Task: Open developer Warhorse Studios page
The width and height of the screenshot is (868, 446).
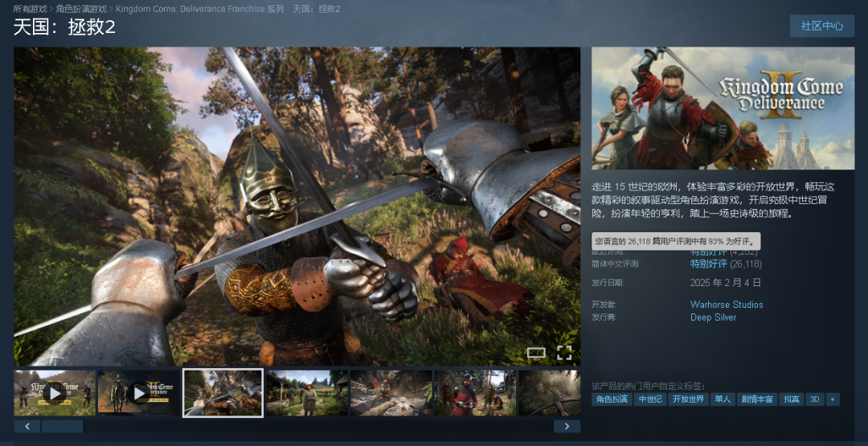Action: coord(727,305)
